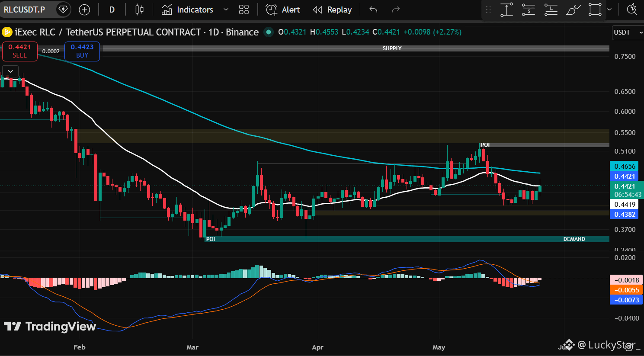Click the 0.6500 price axis level
644x356 pixels.
click(x=625, y=92)
